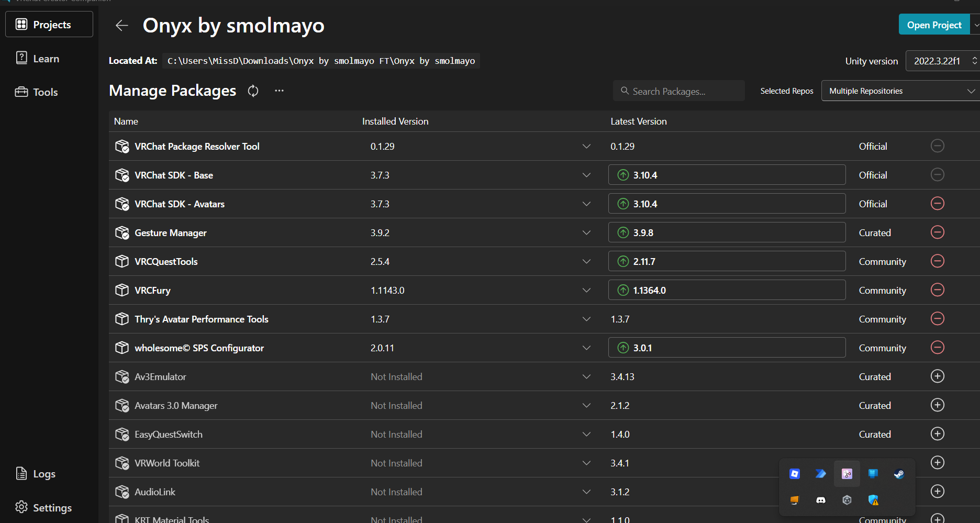Focus the Search Packages field

(678, 91)
